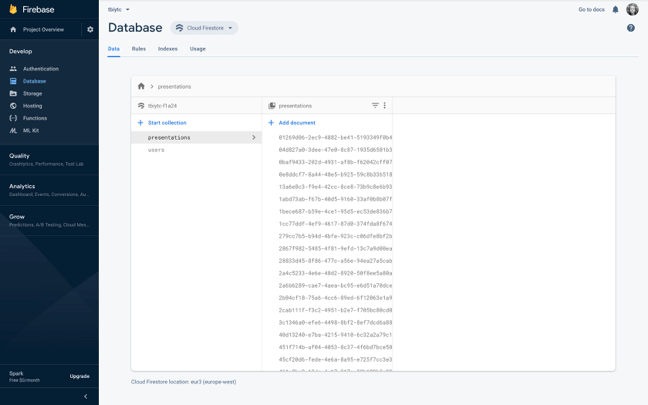Click the Hosting globe icon
The width and height of the screenshot is (648, 405).
(x=13, y=106)
